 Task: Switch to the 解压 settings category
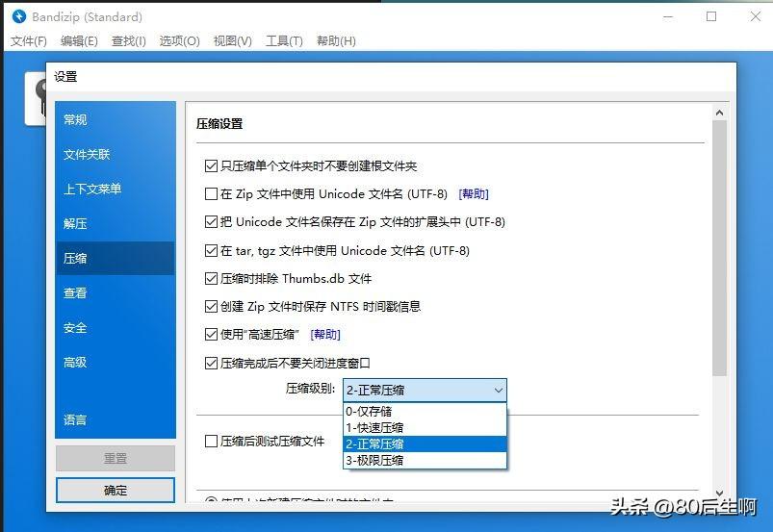click(x=116, y=223)
